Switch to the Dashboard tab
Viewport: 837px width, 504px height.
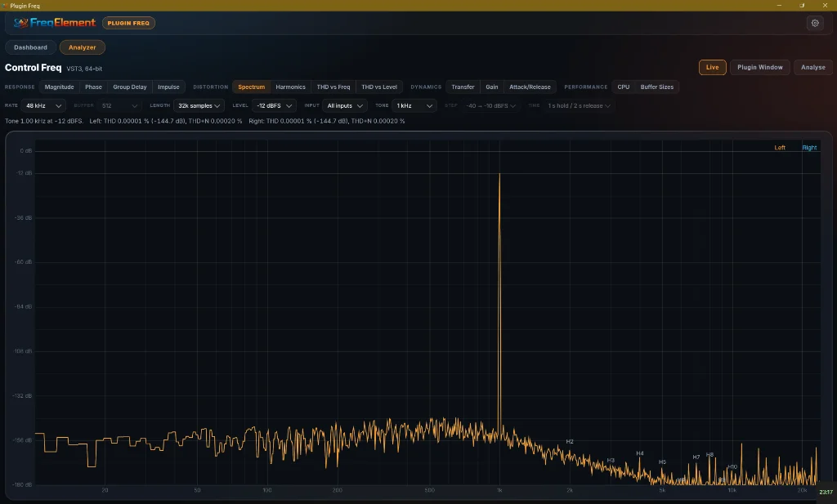tap(30, 47)
